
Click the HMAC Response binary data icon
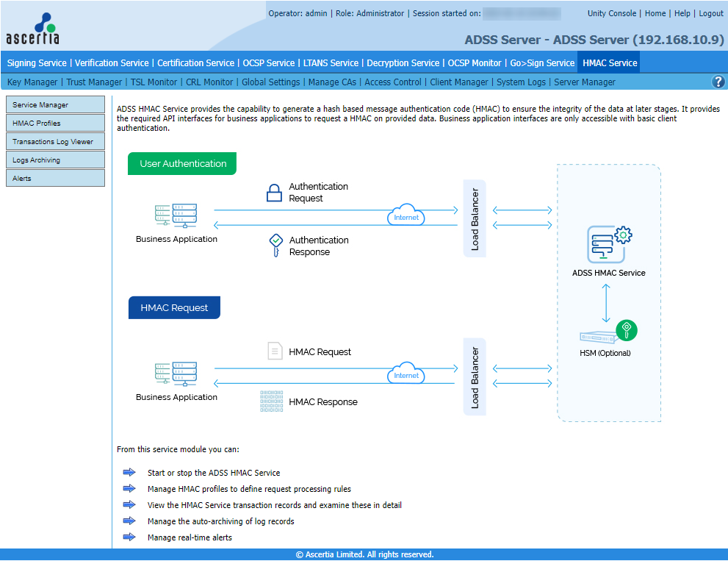pyautogui.click(x=271, y=401)
